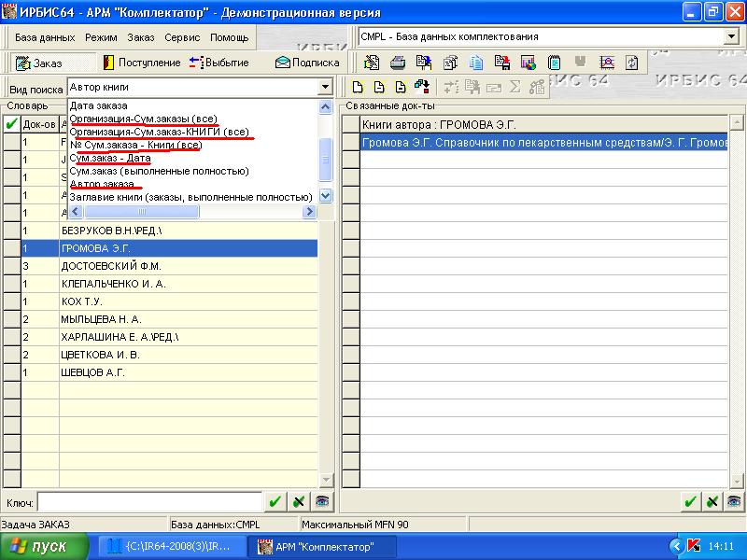Open the Сервис menu

(x=182, y=37)
